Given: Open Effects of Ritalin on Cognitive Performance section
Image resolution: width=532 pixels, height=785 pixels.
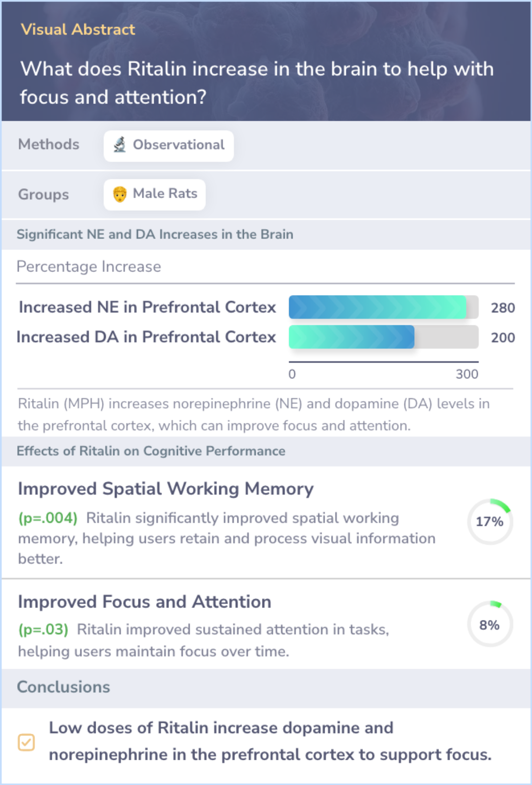Looking at the screenshot, I should point(151,451).
